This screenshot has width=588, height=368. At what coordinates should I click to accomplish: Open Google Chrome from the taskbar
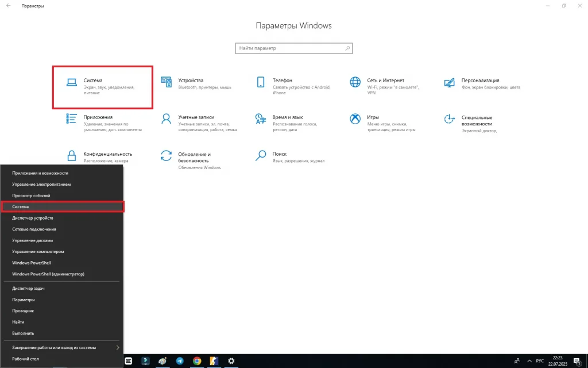(197, 361)
